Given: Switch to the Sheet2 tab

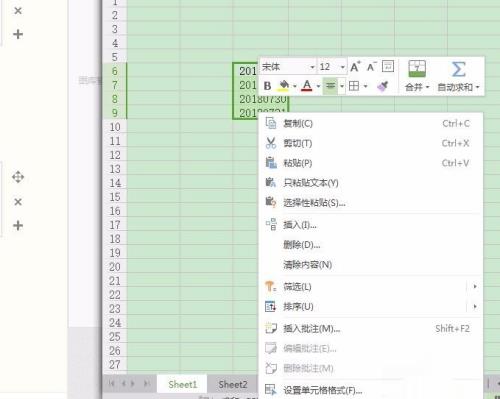Looking at the screenshot, I should [233, 384].
